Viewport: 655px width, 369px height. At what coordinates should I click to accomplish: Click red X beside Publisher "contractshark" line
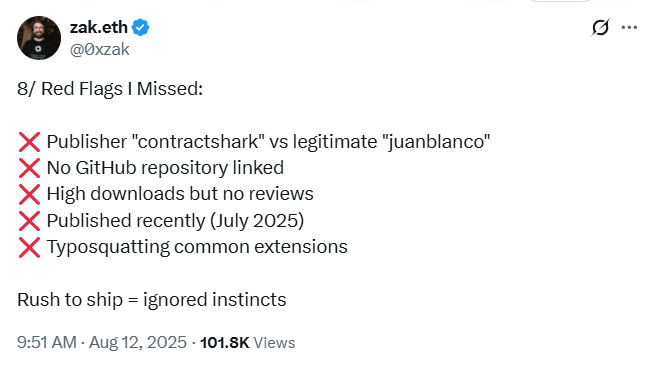29,142
